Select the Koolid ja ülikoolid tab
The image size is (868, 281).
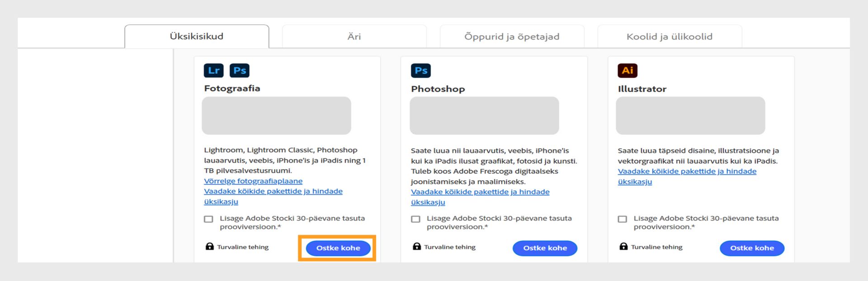click(x=669, y=37)
